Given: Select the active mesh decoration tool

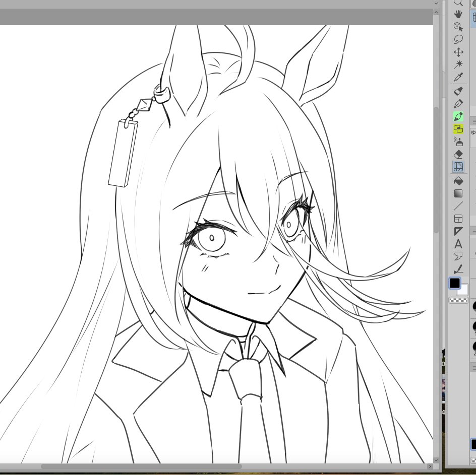Looking at the screenshot, I should 458,167.
